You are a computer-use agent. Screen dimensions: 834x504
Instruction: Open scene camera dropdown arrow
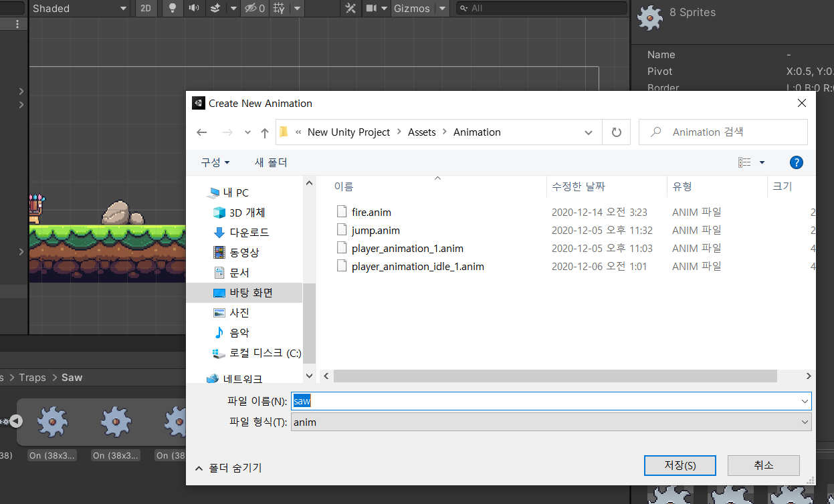[x=385, y=9]
